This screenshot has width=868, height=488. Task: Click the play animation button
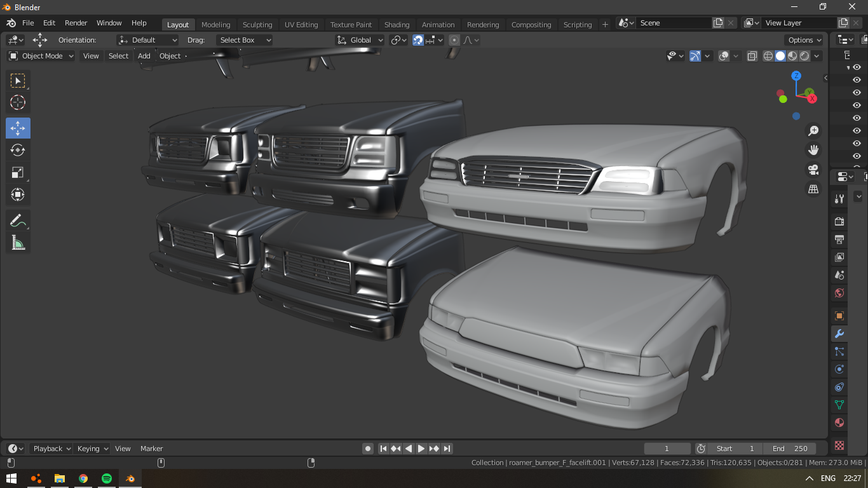[421, 449]
